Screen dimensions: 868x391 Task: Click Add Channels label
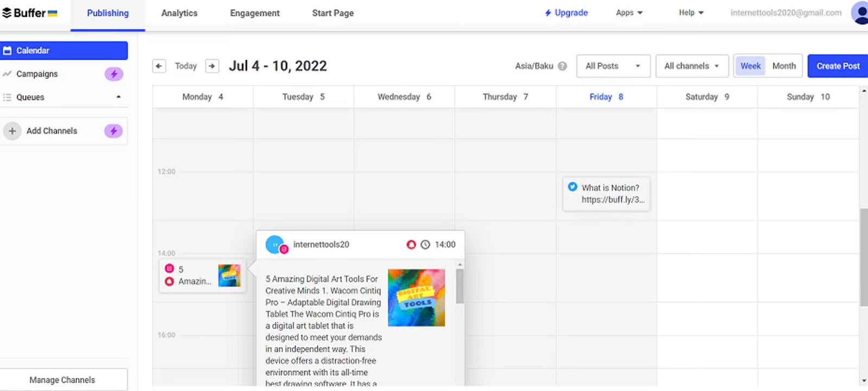click(x=52, y=131)
